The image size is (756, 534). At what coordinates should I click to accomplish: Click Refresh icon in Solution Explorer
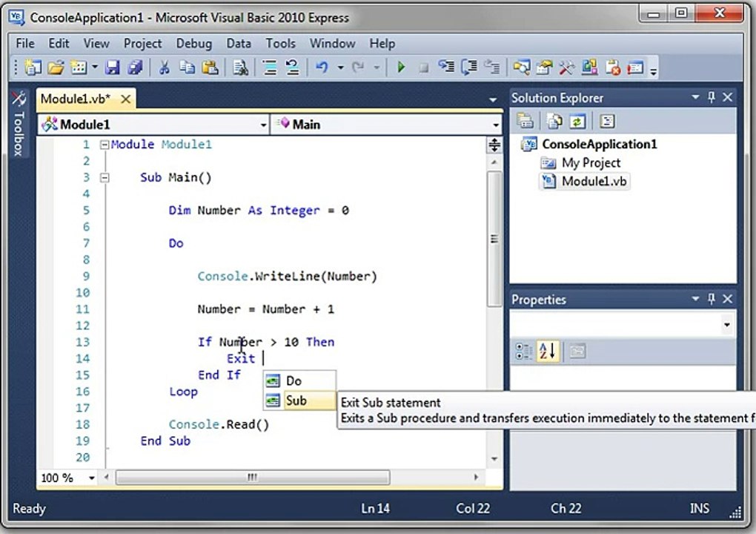pyautogui.click(x=577, y=121)
